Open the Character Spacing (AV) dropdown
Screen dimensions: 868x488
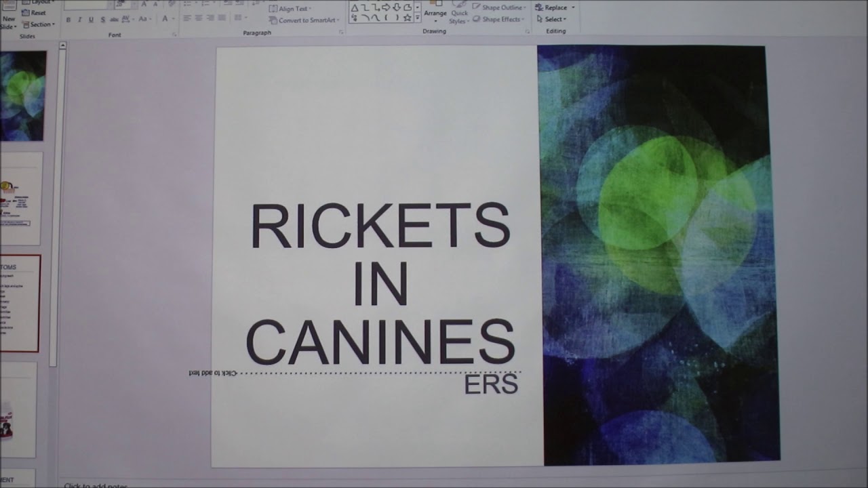(x=127, y=19)
